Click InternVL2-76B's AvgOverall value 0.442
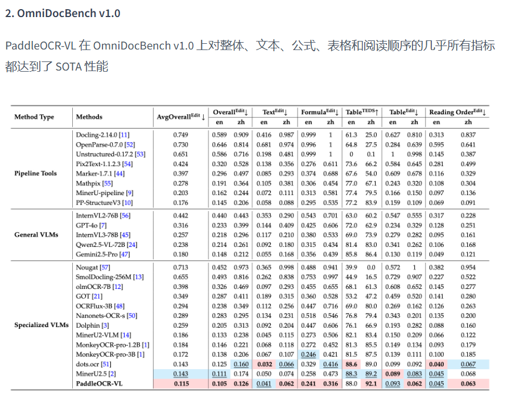Image resolution: width=532 pixels, height=401 pixels. pos(181,216)
